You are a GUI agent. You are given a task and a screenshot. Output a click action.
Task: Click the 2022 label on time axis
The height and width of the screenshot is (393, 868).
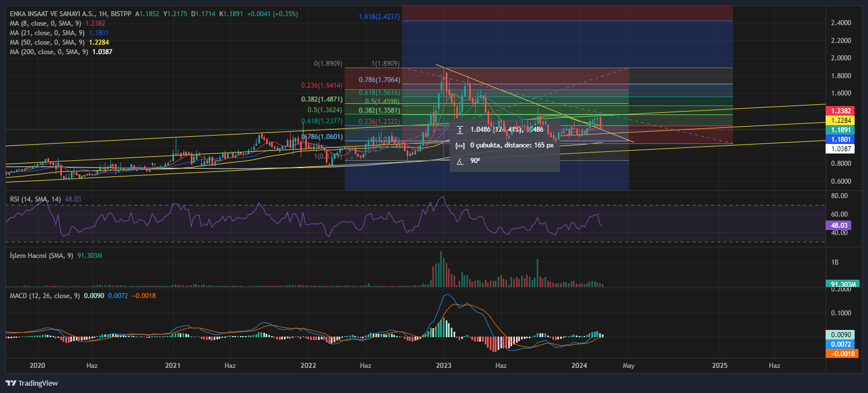(x=308, y=366)
